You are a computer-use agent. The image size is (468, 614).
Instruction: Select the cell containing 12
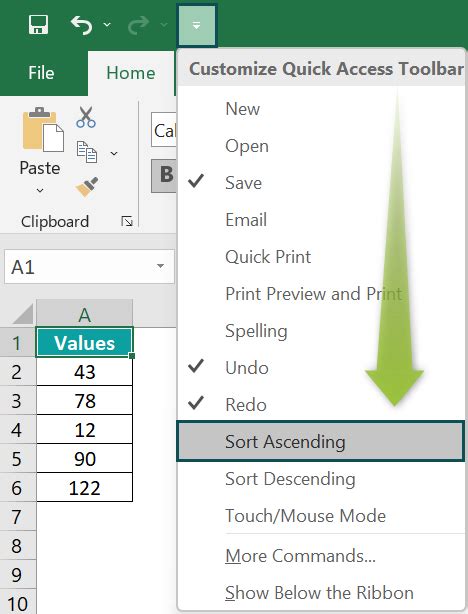(85, 430)
